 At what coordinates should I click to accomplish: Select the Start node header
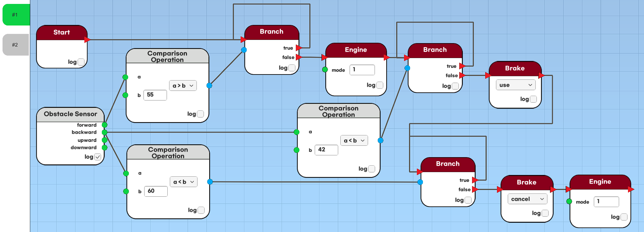tap(62, 32)
